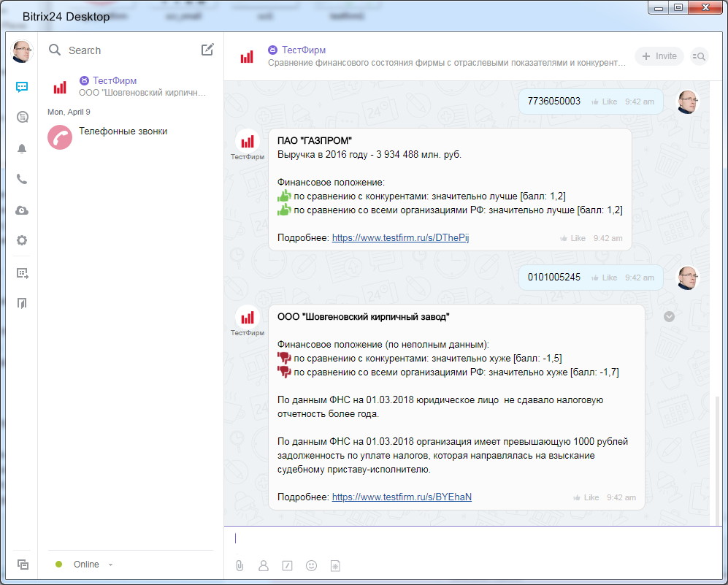Open the chat messages sidebar tab
Screen dimensions: 728x585
tap(22, 87)
